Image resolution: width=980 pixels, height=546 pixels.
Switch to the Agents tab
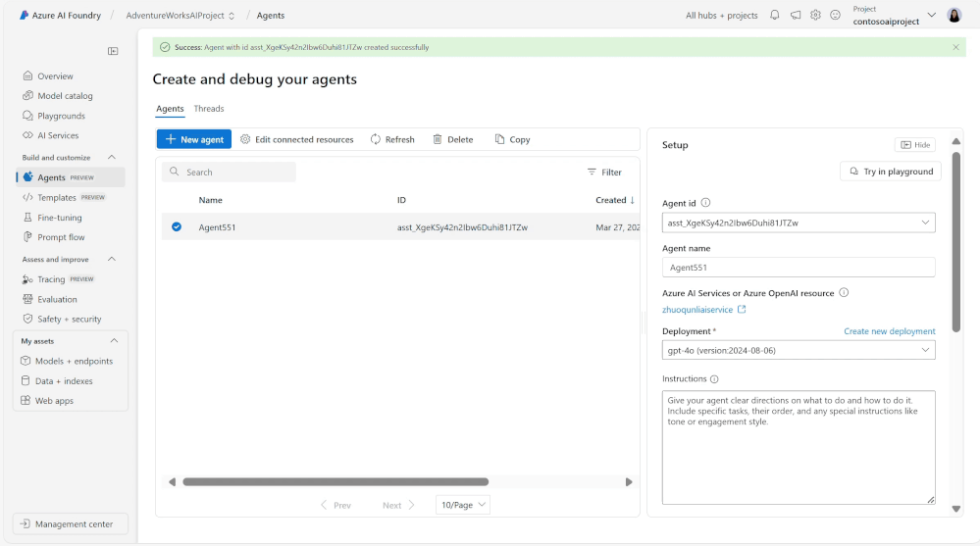pos(170,109)
